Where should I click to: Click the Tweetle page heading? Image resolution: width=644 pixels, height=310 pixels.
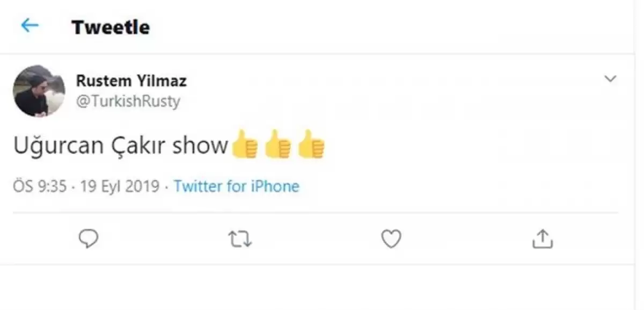pos(111,27)
